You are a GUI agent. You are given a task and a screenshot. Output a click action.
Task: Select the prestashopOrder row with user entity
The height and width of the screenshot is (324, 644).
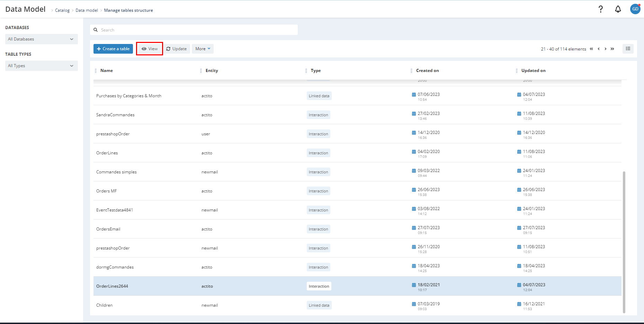357,134
